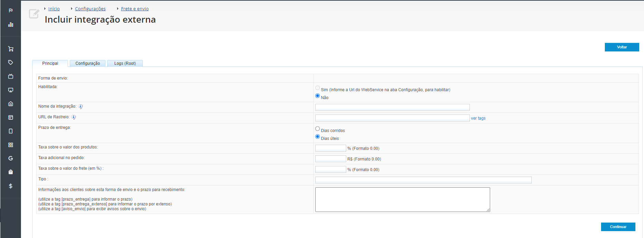Follow the Frete e envio breadcrumb link

pos(135,9)
